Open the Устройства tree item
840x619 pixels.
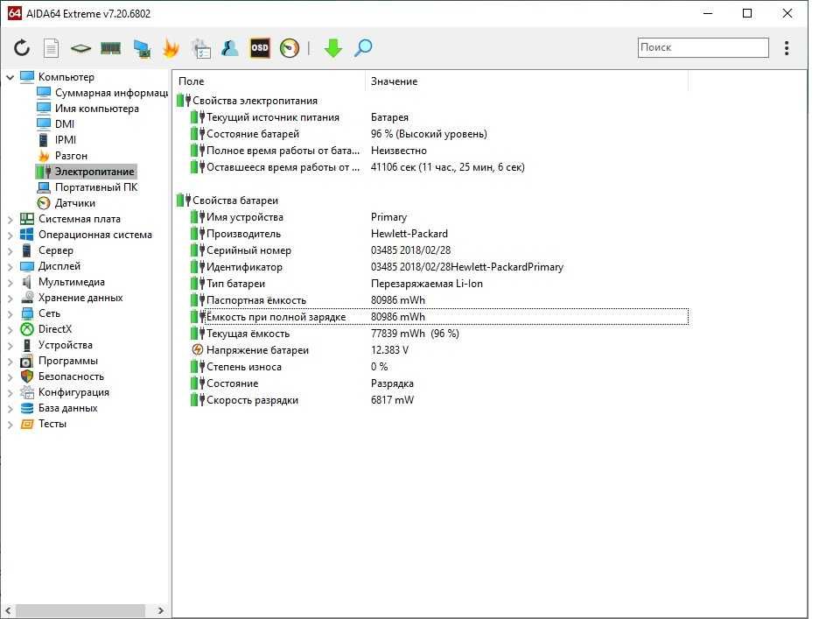point(66,345)
